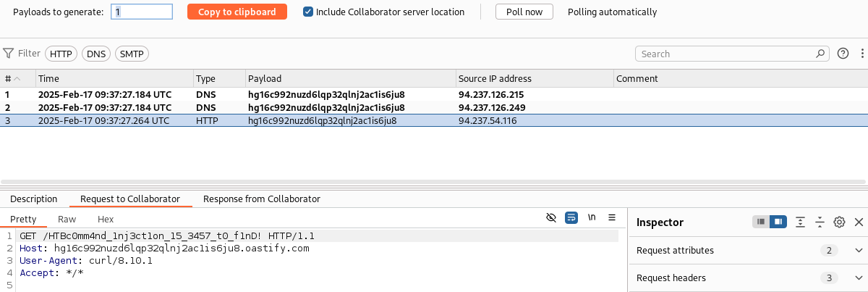Toggle the HTTP filter chip
Image resolution: width=868 pixels, height=292 pixels.
pyautogui.click(x=61, y=54)
